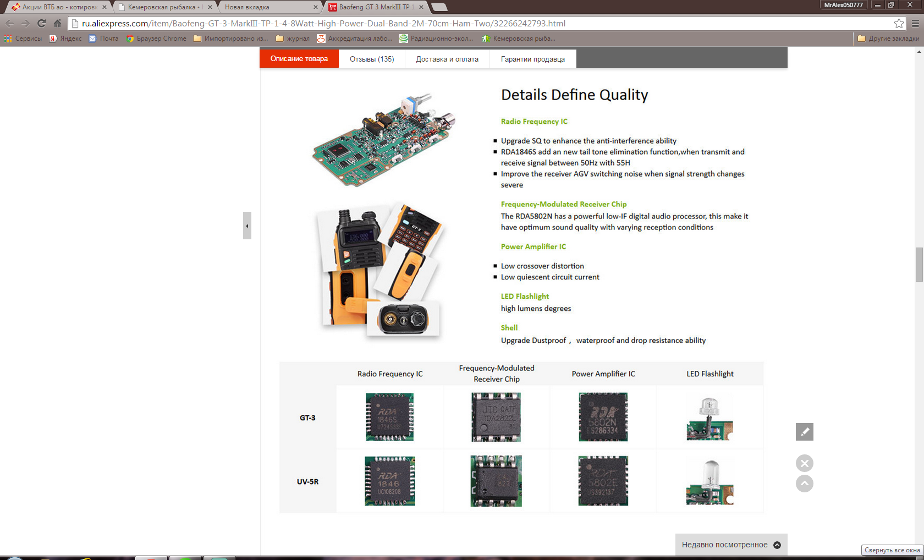Reload the page with the refresh icon
Image resolution: width=924 pixels, height=560 pixels.
[x=41, y=23]
